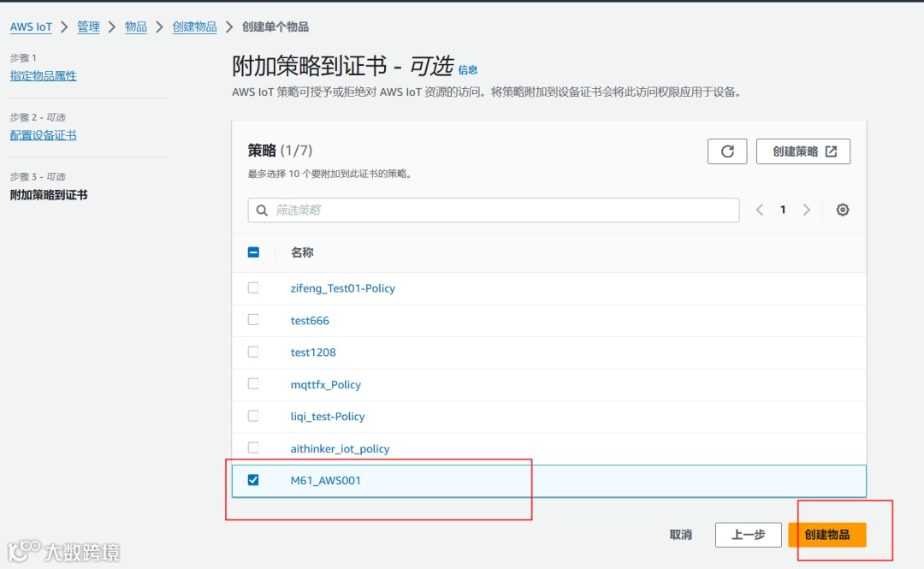Open AWS IoT breadcrumb link
The image size is (924, 569).
[x=32, y=27]
